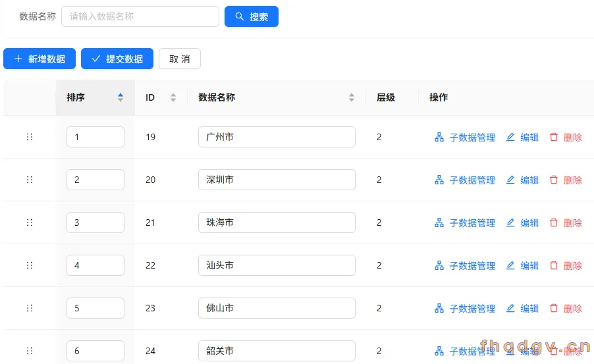Viewport: 594px width, 364px height.
Task: Submit changes with 提交数据 button
Action: point(117,59)
